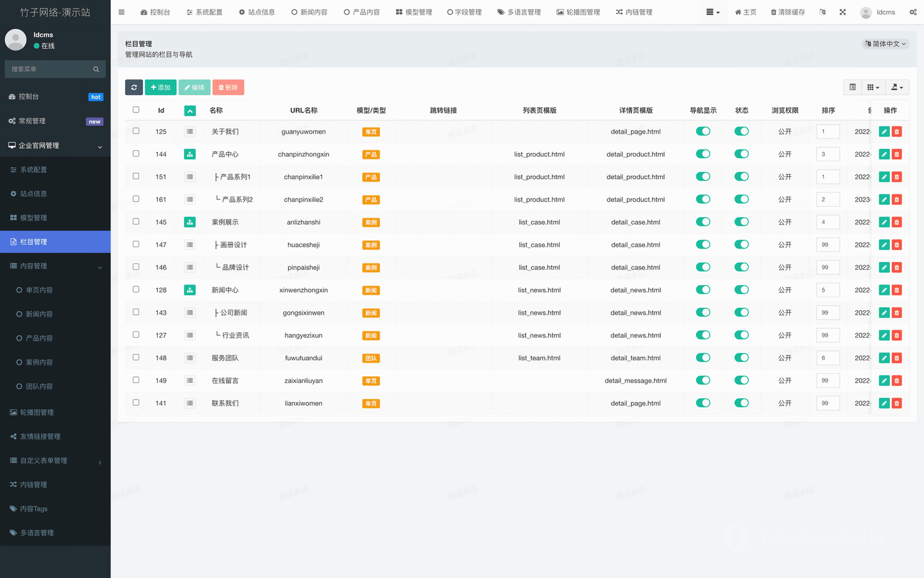This screenshot has height=578, width=924.
Task: Click the red delete icon for row 125
Action: pyautogui.click(x=897, y=132)
